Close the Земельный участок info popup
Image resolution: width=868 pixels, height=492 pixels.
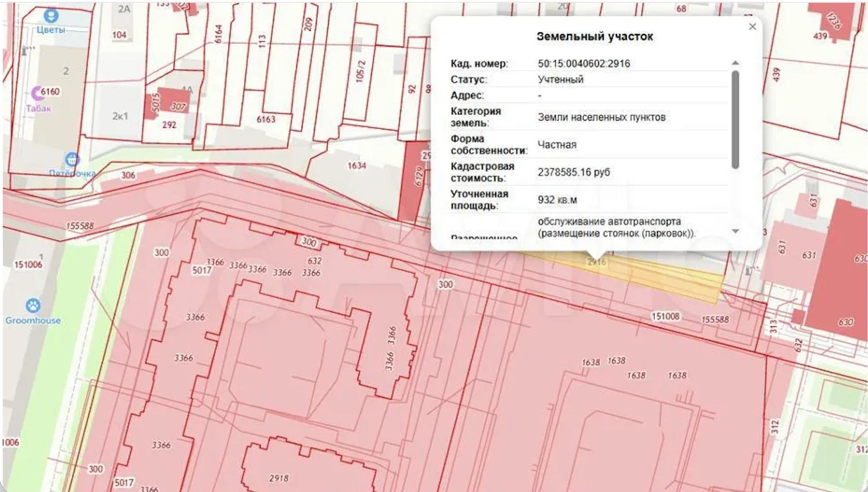(752, 26)
